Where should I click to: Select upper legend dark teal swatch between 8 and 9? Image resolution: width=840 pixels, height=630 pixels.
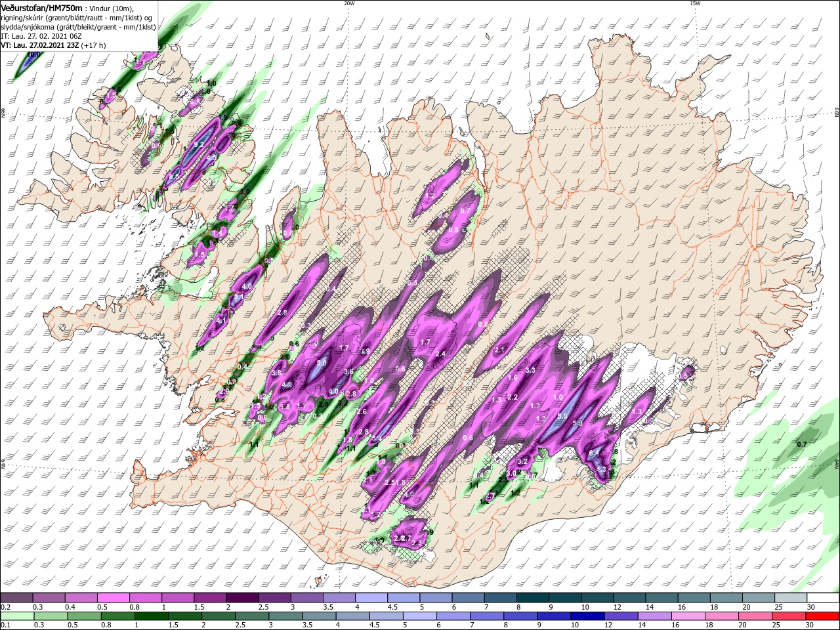533,598
